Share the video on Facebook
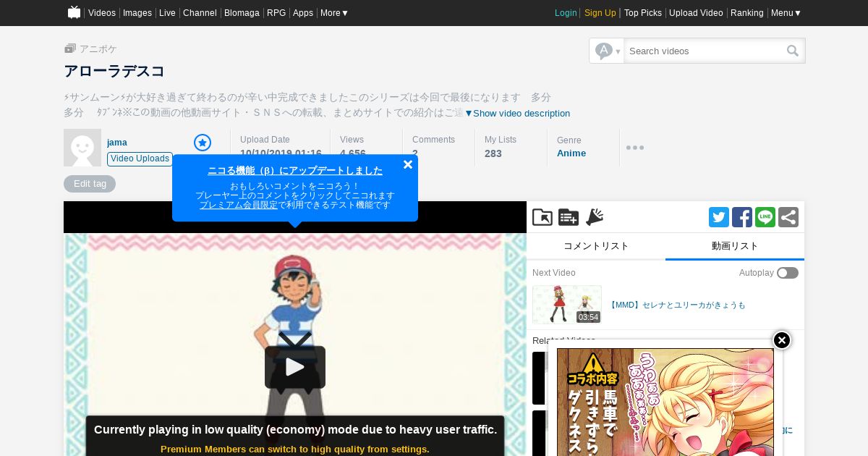868x456 pixels. click(742, 217)
